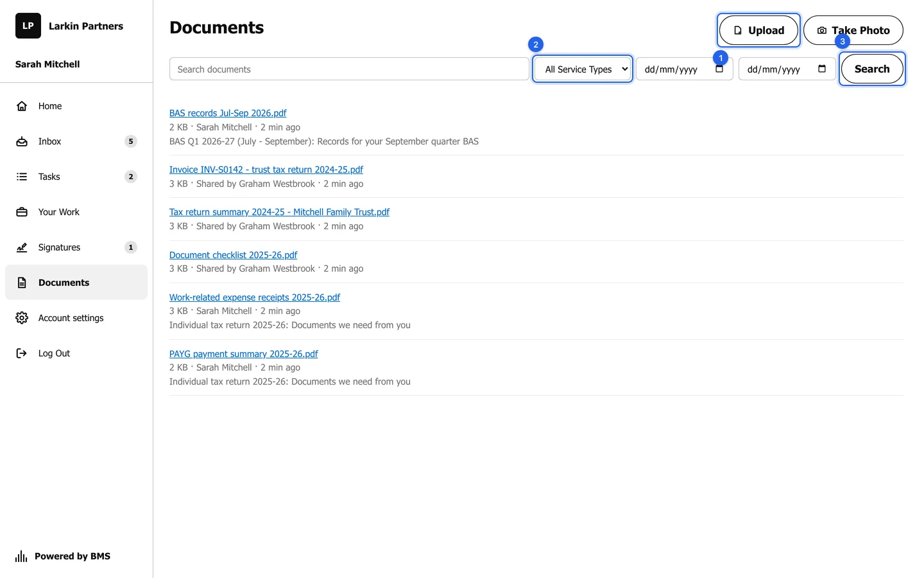Click the Signatures pen icon
Screen dimensions: 924x578
[x=22, y=247]
